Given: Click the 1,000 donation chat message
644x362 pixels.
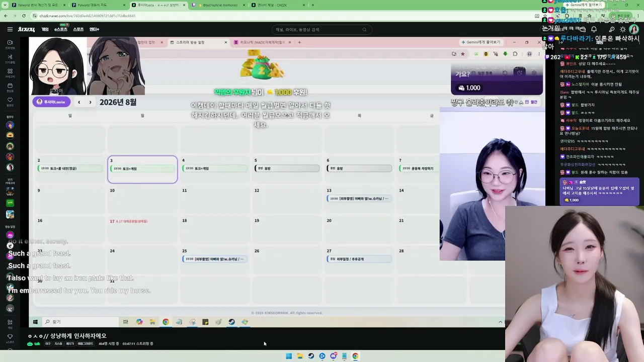Looking at the screenshot, I should [x=599, y=191].
